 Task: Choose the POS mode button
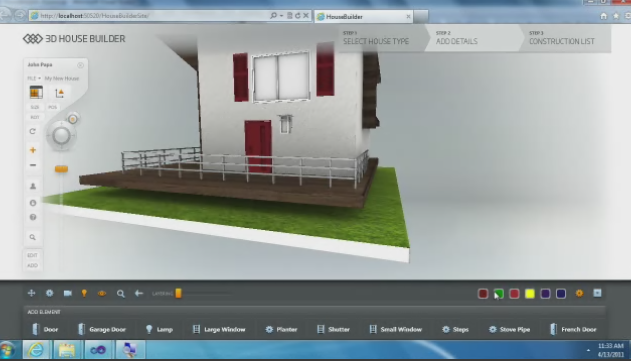tap(52, 107)
